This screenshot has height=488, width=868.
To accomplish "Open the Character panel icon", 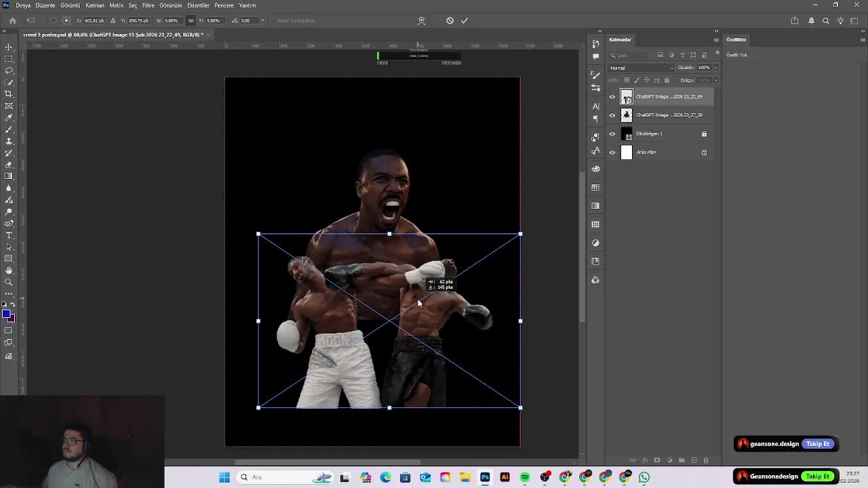I will 595,106.
